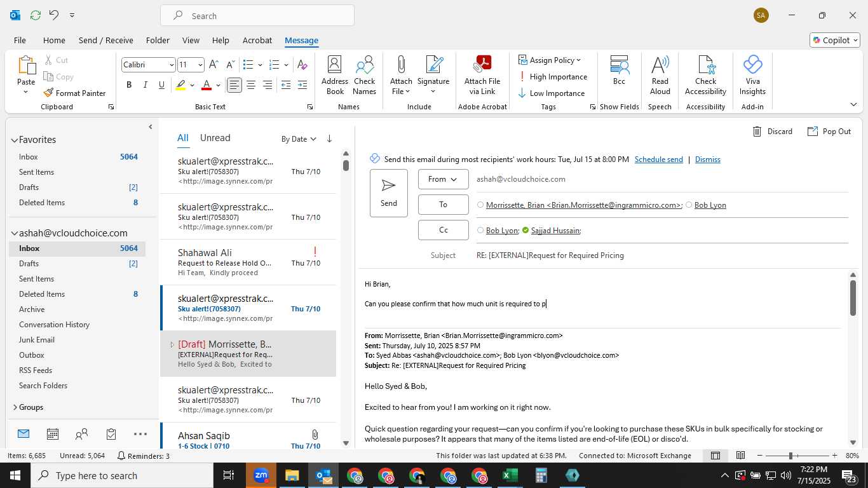868x488 pixels.
Task: Align text right
Action: coord(268,85)
